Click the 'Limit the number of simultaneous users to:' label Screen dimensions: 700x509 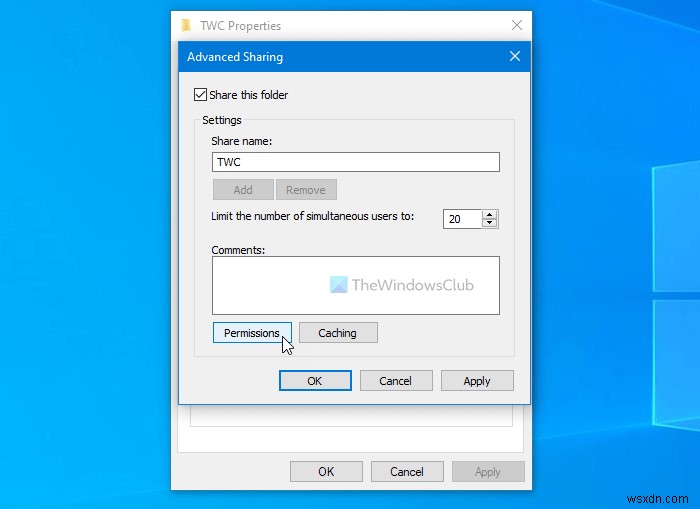[x=312, y=216]
